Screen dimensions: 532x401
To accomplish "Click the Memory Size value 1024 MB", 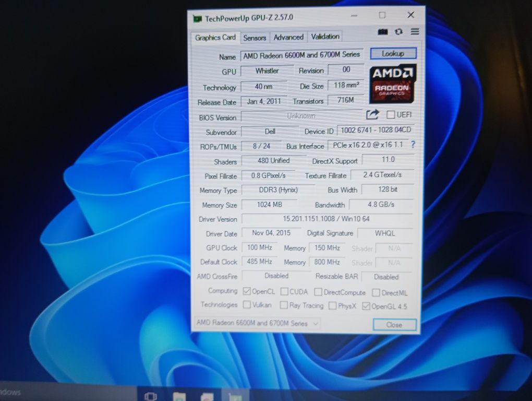I will pos(269,204).
